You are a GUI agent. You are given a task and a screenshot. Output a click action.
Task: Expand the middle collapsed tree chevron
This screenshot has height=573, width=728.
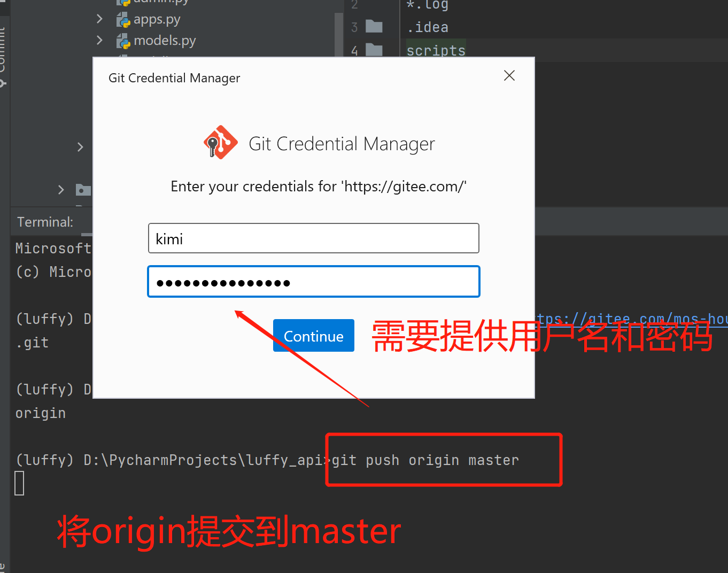click(80, 147)
